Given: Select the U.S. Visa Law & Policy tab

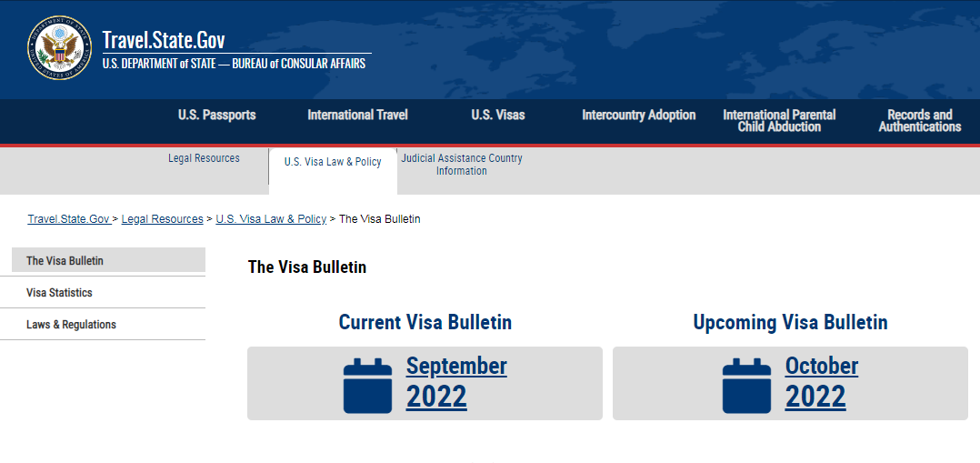Looking at the screenshot, I should click(333, 162).
